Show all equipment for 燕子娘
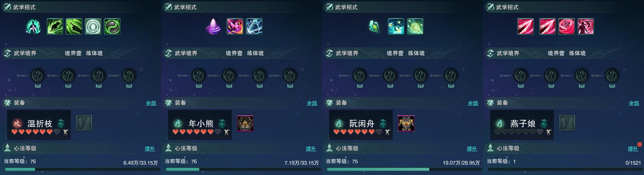Viewport: 644px width, 175px height. click(x=634, y=103)
